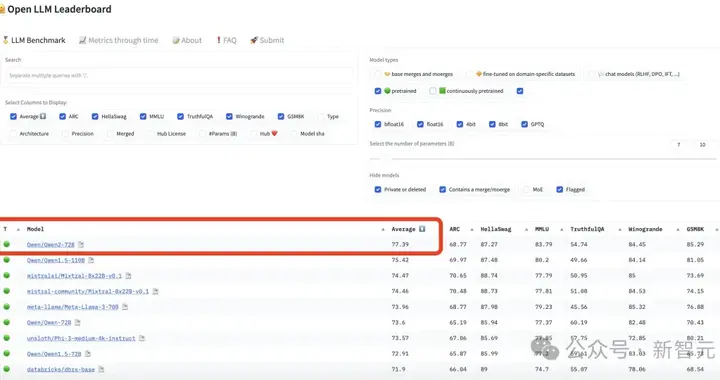Uncheck Private or deleted hide option

click(x=378, y=190)
